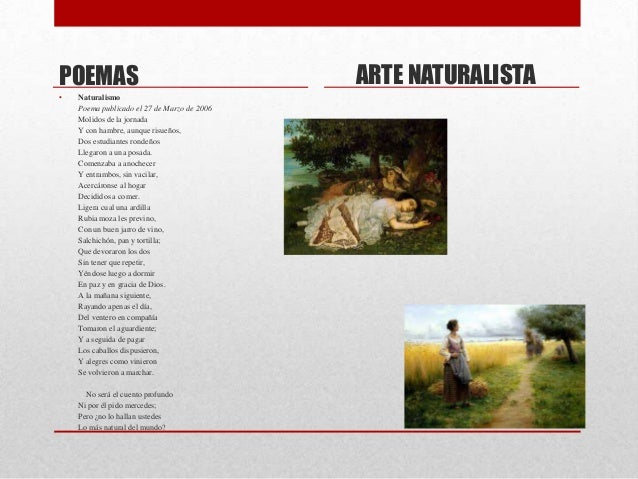Image resolution: width=638 pixels, height=479 pixels.
Task: Click the line 'Ni por él pido mercedes;'
Action: tap(117, 405)
